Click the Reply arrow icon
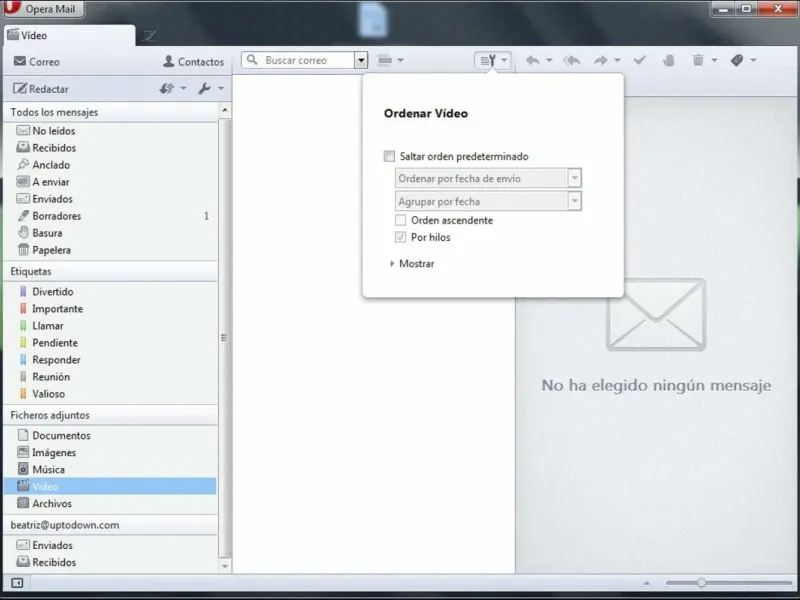 point(533,60)
